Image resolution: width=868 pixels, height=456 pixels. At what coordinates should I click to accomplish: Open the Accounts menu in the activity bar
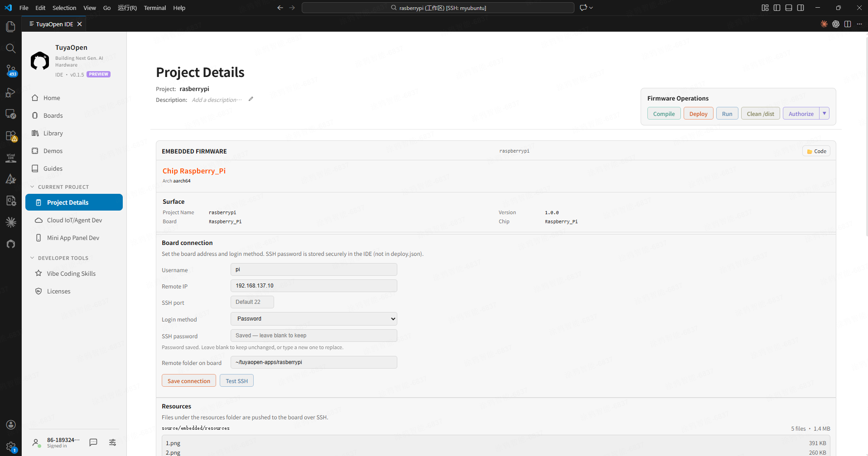[x=11, y=425]
